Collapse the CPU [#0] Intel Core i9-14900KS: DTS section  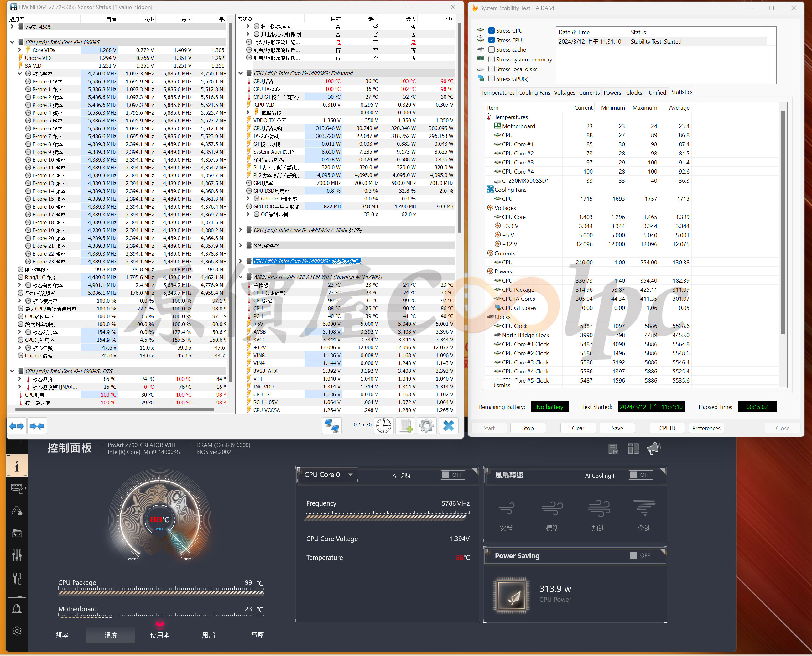[x=12, y=371]
